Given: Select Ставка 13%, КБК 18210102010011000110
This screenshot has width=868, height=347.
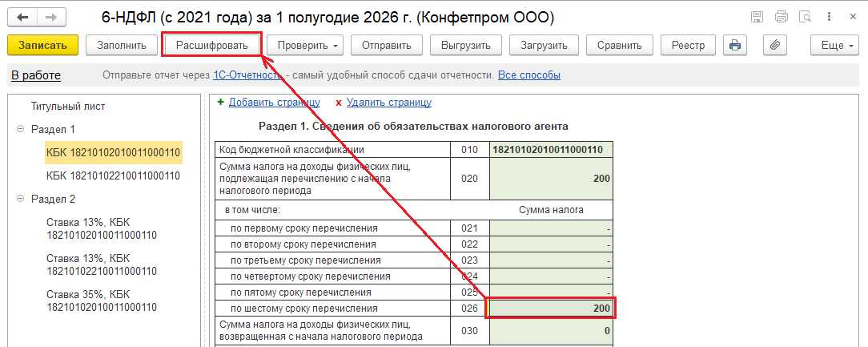Looking at the screenshot, I should [102, 228].
